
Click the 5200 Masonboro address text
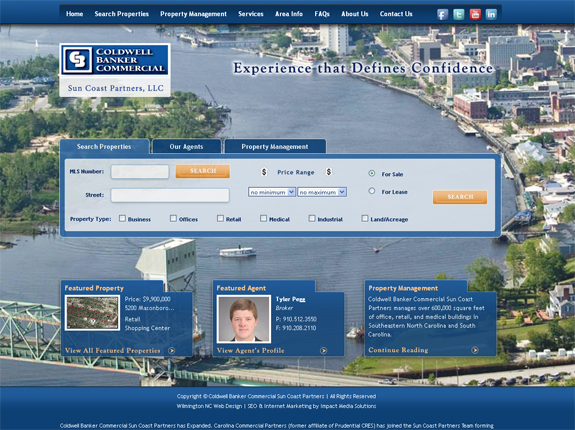click(x=149, y=308)
